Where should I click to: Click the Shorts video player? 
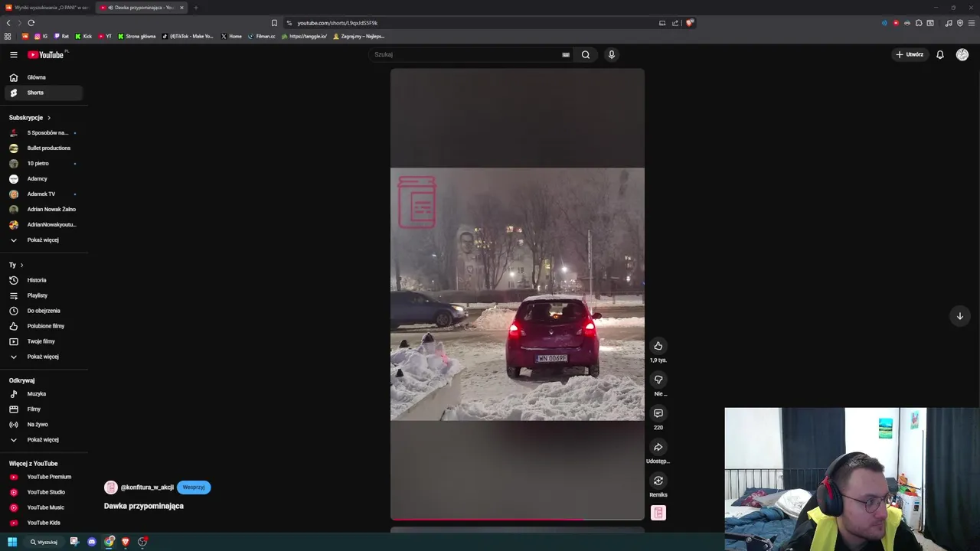(x=518, y=294)
